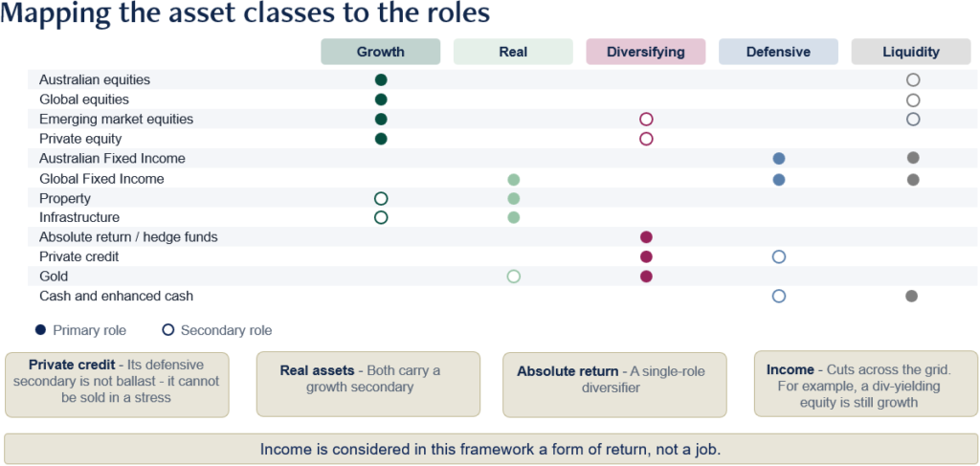Click Emerging market equities diversifying hollow circle
The image size is (980, 466).
(x=646, y=120)
